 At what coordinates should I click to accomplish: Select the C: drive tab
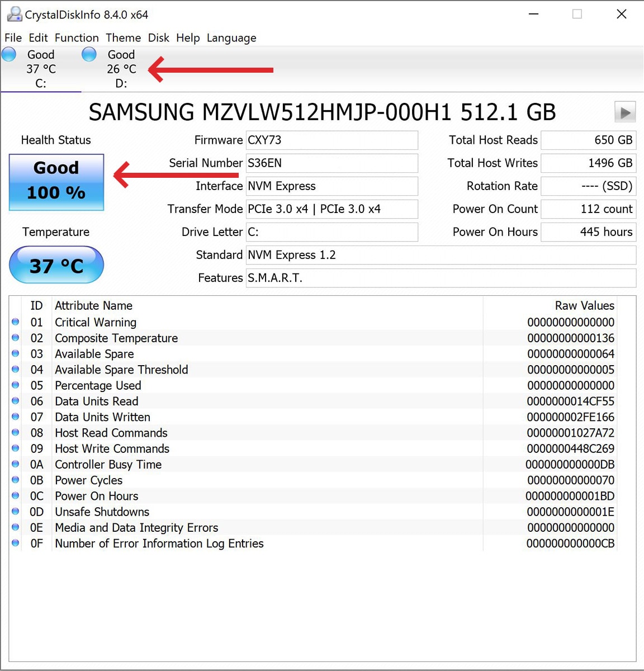tap(39, 69)
